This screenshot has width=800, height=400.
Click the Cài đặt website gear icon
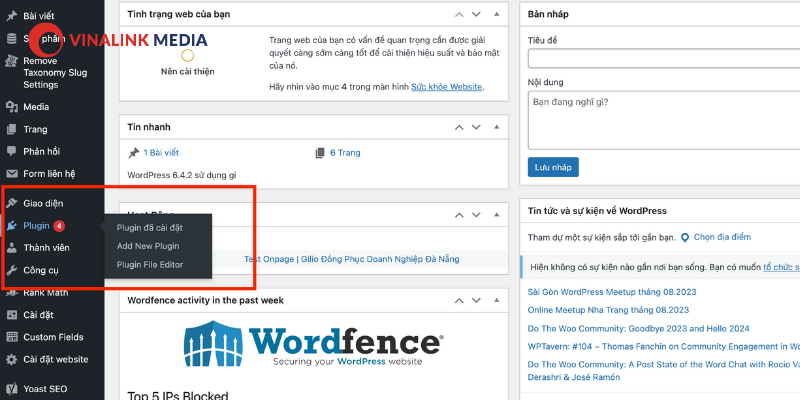(x=11, y=359)
